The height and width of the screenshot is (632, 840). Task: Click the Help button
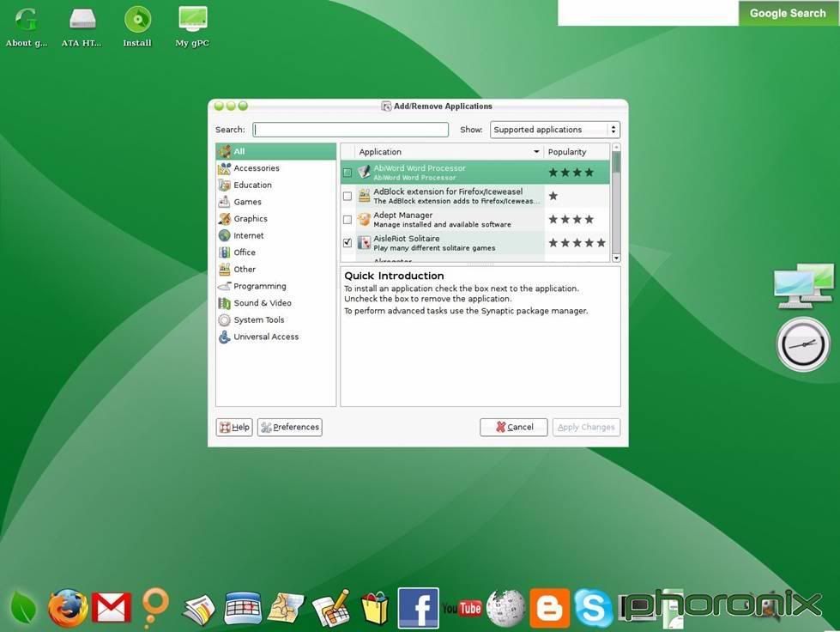(234, 428)
